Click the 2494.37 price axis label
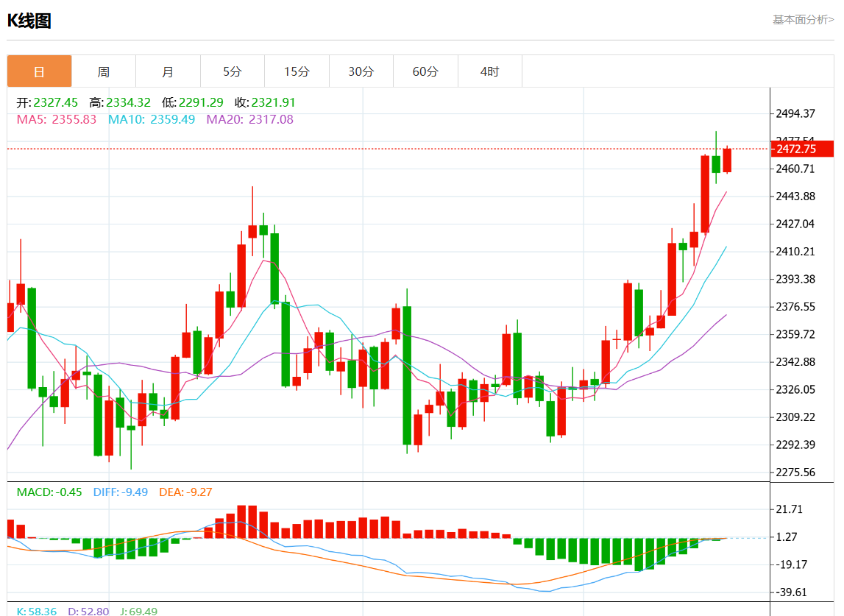Image resolution: width=844 pixels, height=616 pixels. coord(796,113)
